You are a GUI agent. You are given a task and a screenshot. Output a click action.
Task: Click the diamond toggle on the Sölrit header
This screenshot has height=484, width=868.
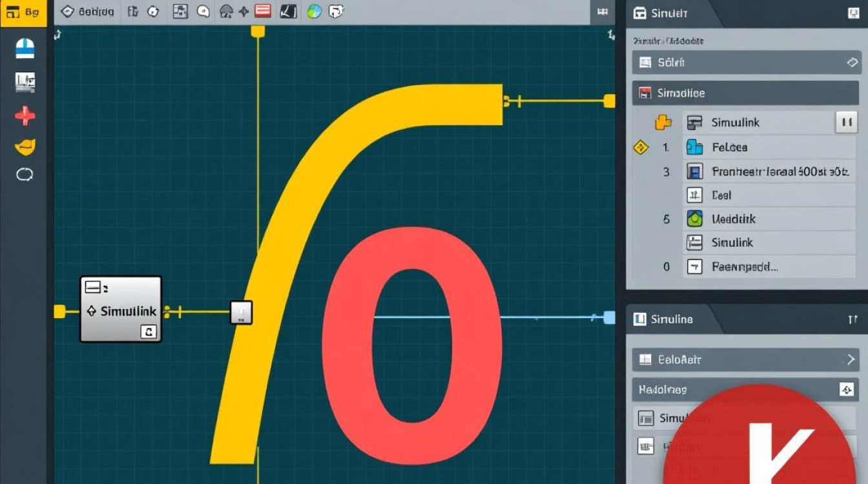(x=852, y=63)
